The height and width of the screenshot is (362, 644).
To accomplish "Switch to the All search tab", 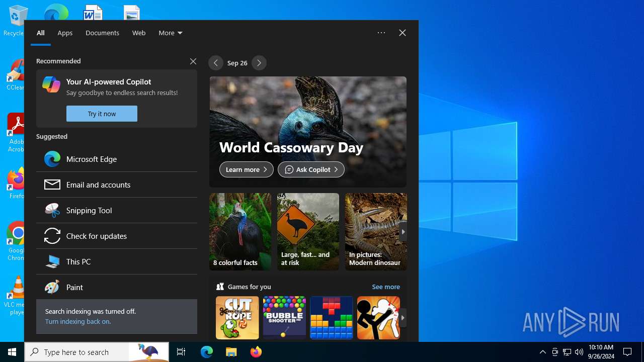I will pyautogui.click(x=41, y=33).
